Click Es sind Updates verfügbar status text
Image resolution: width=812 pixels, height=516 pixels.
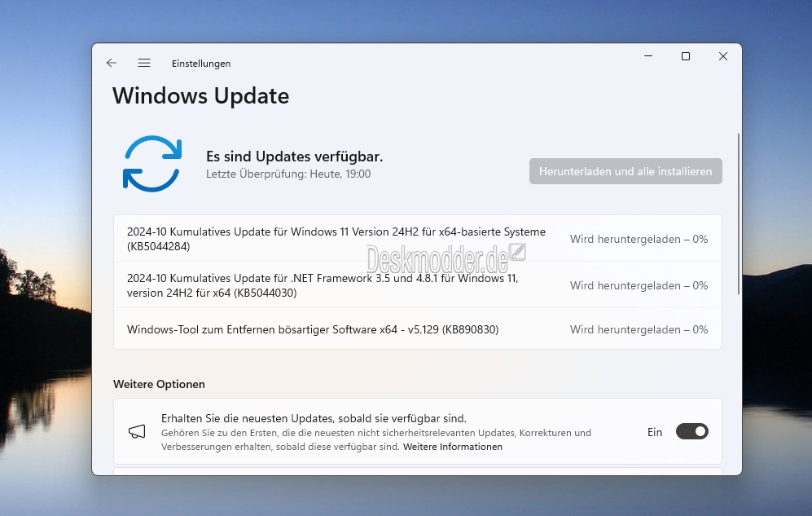[x=294, y=157]
